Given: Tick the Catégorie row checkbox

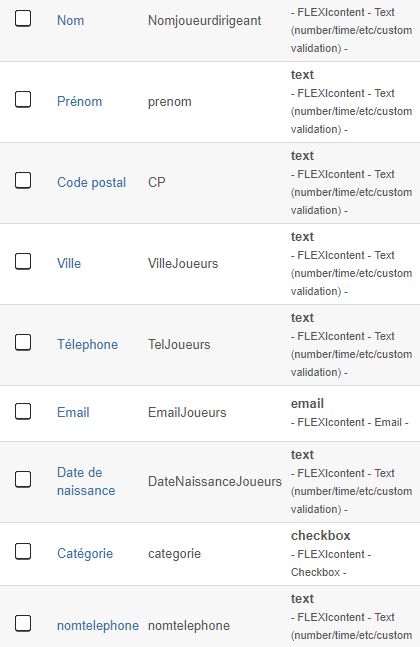Looking at the screenshot, I should pyautogui.click(x=23, y=551).
